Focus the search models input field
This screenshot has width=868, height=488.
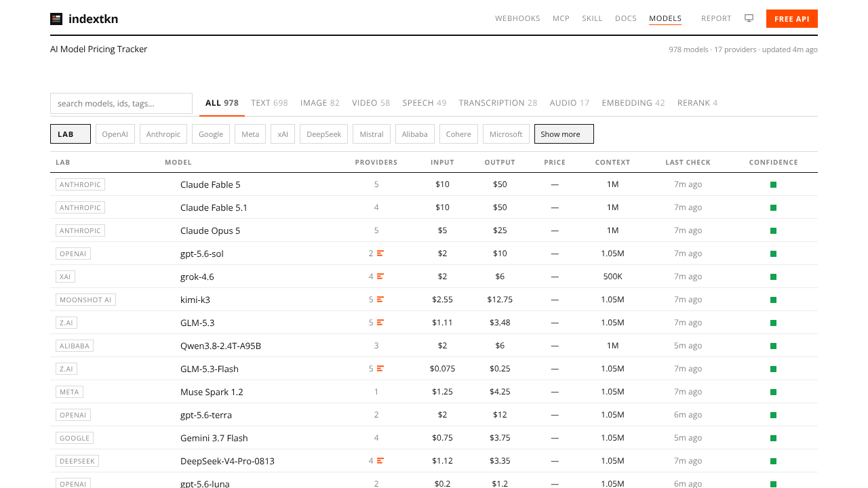[x=121, y=103]
